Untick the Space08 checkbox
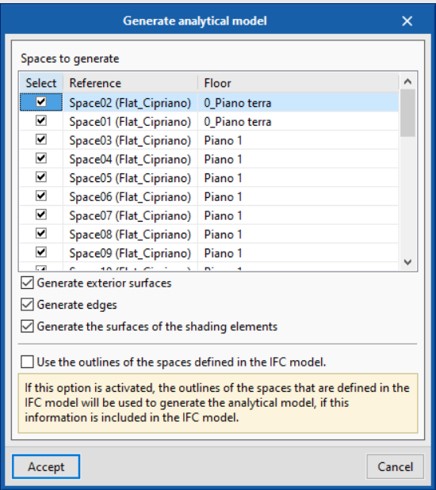This screenshot has width=436, height=490. point(41,234)
